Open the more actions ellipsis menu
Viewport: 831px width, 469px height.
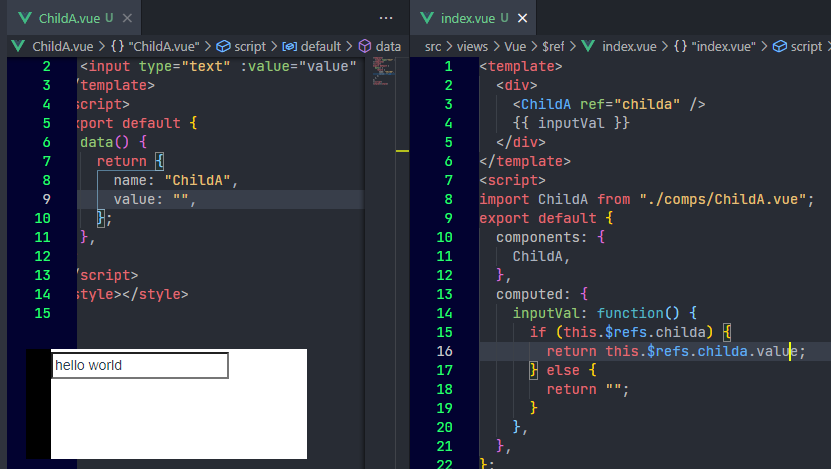[386, 18]
